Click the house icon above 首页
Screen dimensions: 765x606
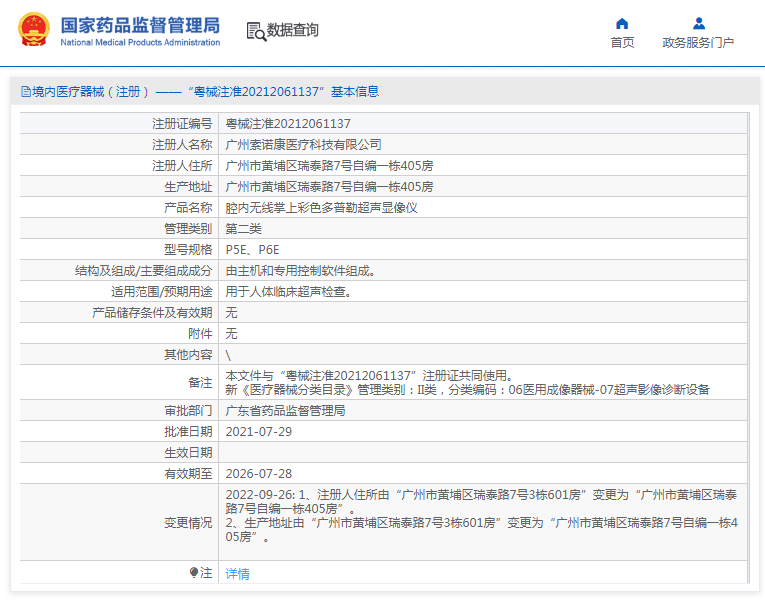tap(622, 23)
